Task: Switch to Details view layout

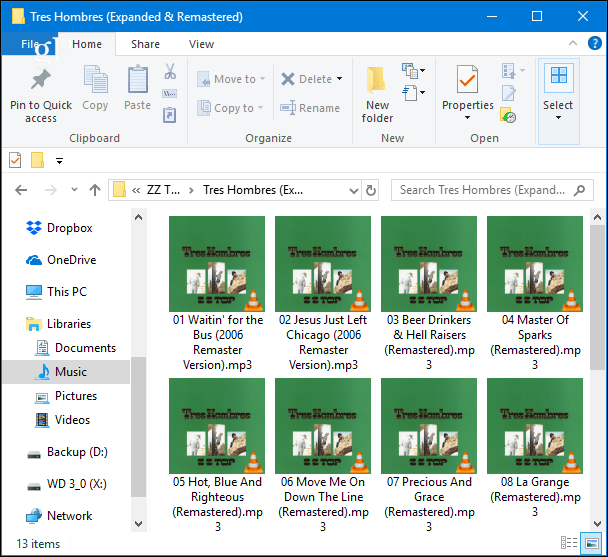Action: [569, 543]
